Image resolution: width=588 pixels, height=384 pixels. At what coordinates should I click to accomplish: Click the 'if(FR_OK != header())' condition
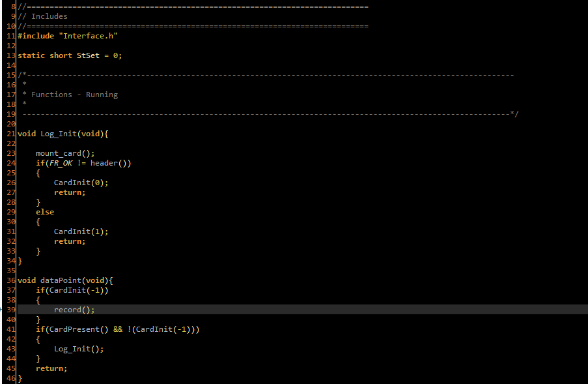[83, 163]
